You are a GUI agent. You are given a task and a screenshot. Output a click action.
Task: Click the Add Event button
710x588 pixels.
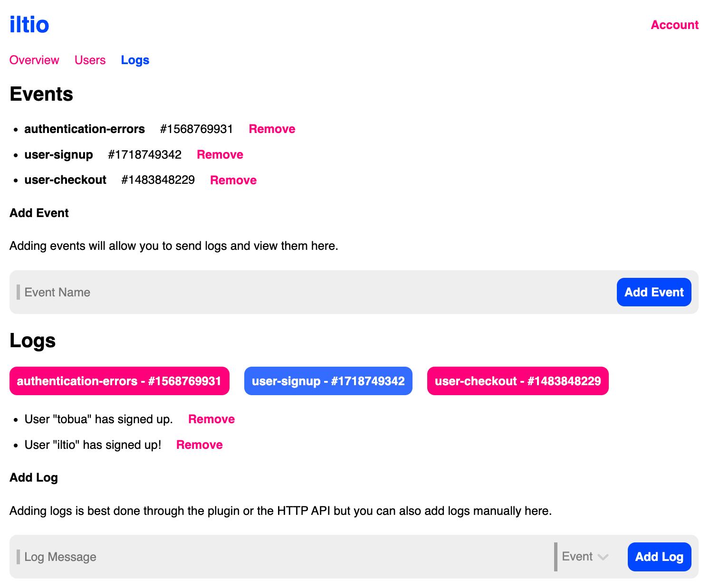(x=653, y=292)
